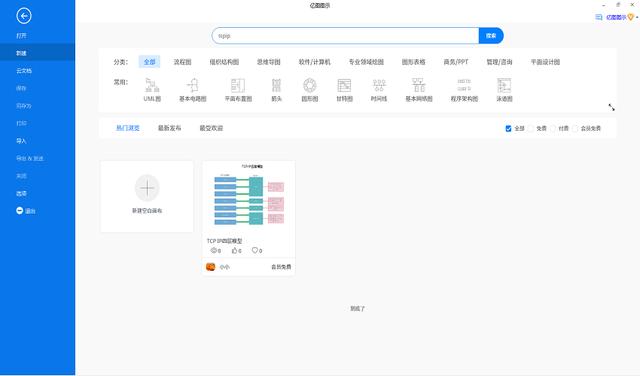
Task: Select the 专业领域绘图 category
Action: [366, 62]
